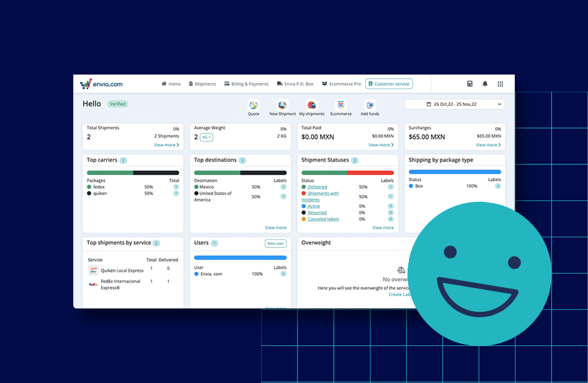The width and height of the screenshot is (588, 383).
Task: Click the Shipment Statuses count badge
Action: 355,160
